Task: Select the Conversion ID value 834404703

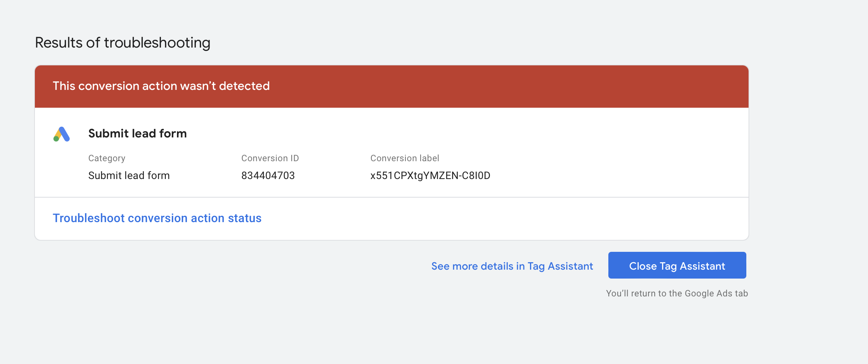Action: pos(268,175)
